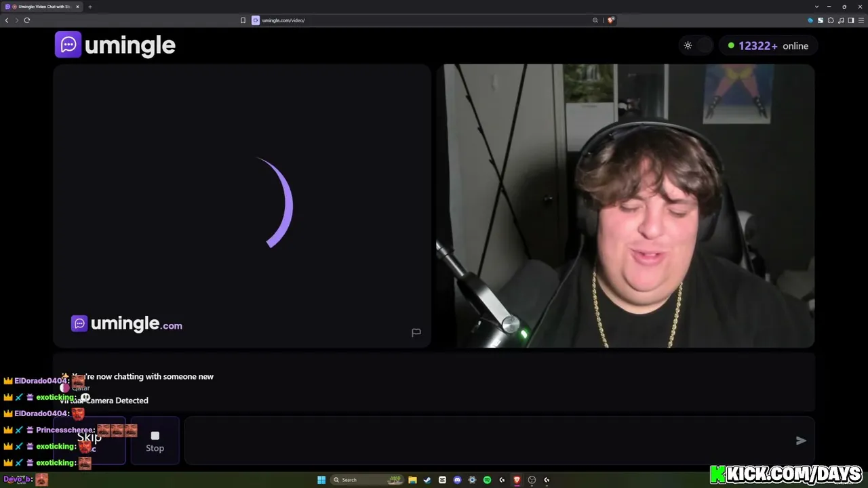Close the Umingle browser tab

[77, 7]
